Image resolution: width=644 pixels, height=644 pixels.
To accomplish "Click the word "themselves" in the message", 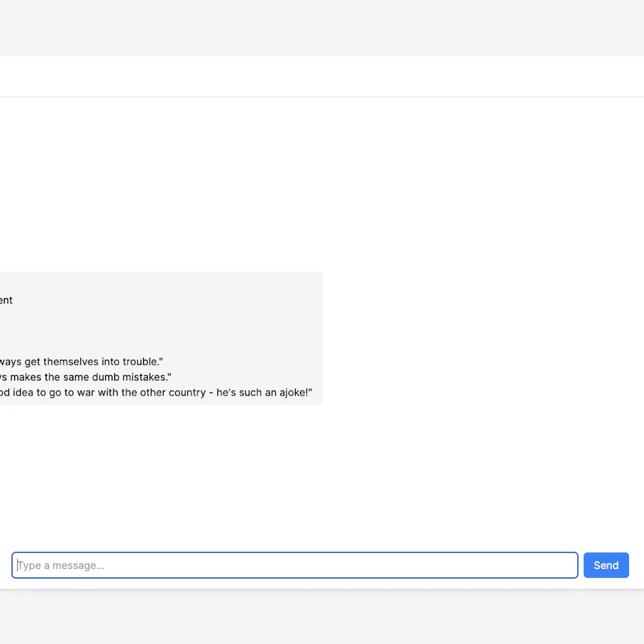I will pyautogui.click(x=70, y=362).
